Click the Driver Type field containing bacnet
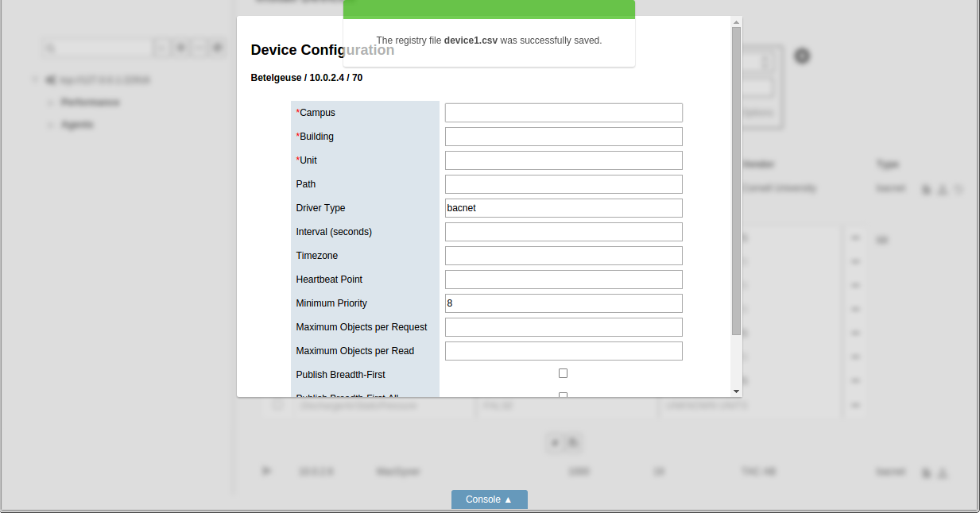Viewport: 980px width, 513px height. point(564,208)
